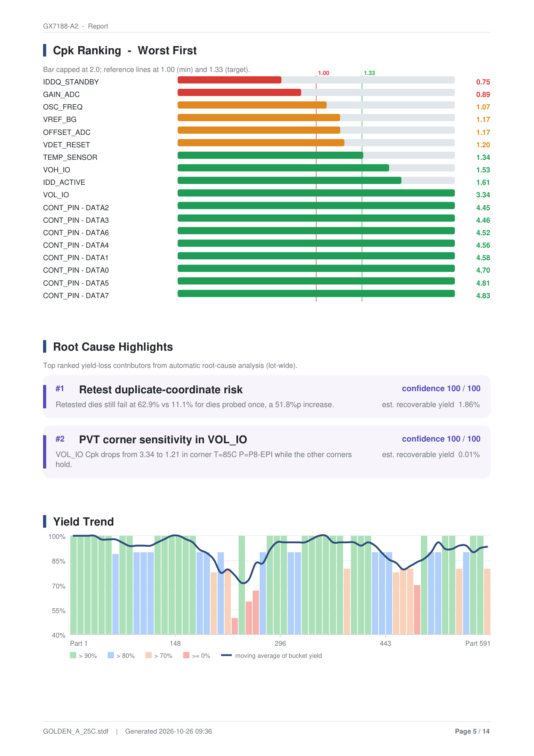Viewport: 534px width, 756px height.
Task: Click the CONT_PIN - DATA7 row label
Action: [x=76, y=296]
